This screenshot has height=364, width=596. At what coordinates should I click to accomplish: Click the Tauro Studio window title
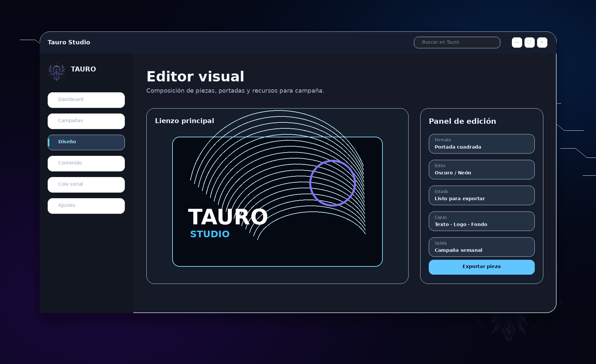point(69,42)
